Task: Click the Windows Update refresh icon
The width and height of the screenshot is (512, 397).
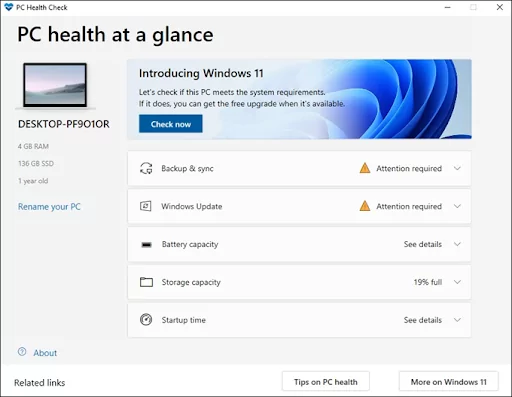Action: (146, 206)
